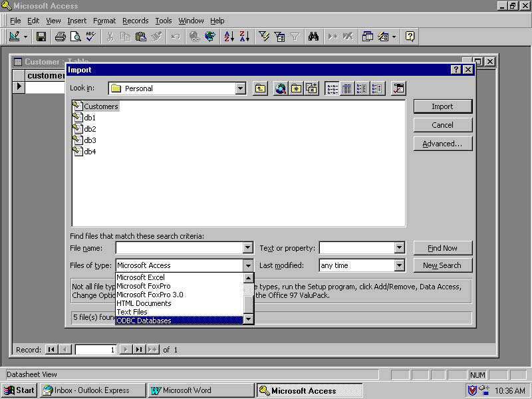The image size is (532, 399).
Task: Choose ODBC Databases file type
Action: 180,321
